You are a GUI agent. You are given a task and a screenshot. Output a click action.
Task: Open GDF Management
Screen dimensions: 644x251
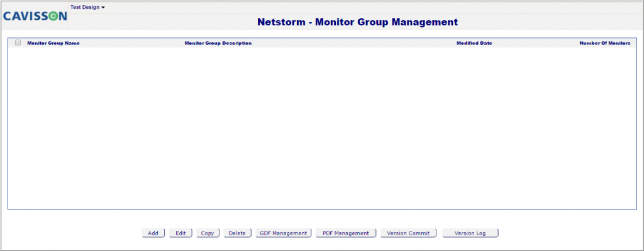tap(284, 233)
